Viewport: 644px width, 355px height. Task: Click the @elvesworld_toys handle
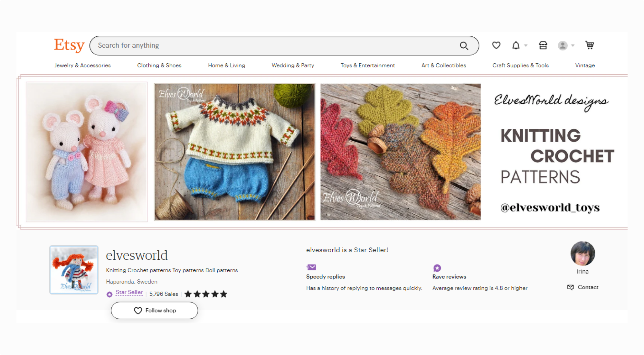pyautogui.click(x=550, y=208)
